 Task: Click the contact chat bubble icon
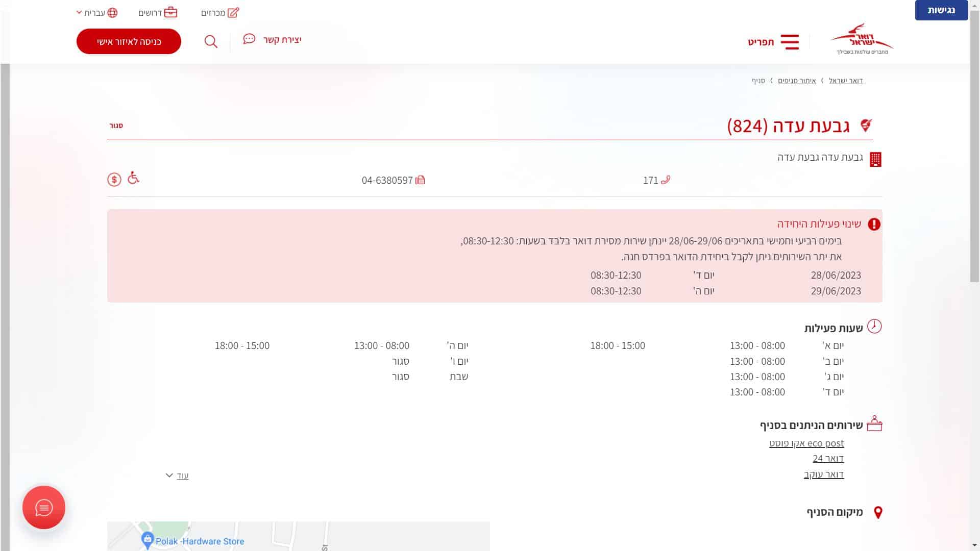pos(249,39)
